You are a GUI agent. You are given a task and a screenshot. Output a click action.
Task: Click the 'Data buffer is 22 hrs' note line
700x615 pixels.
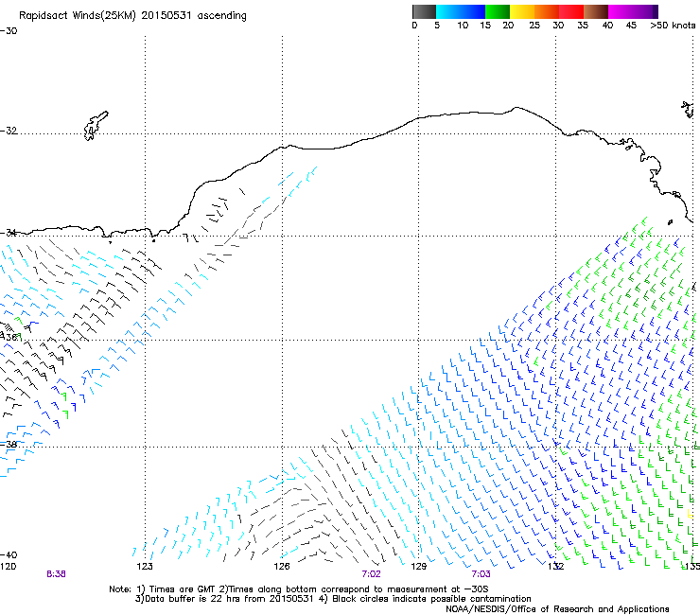[333, 599]
